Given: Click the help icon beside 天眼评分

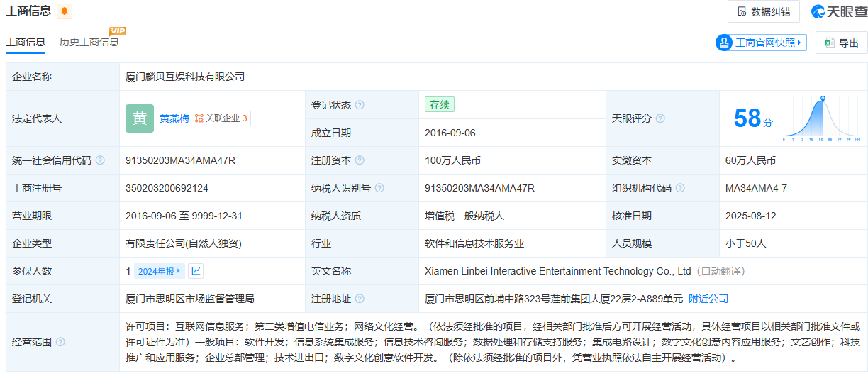Looking at the screenshot, I should point(661,118).
